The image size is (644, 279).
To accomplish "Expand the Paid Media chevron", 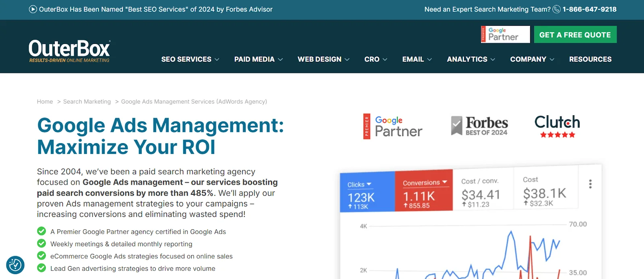I will click(x=280, y=59).
